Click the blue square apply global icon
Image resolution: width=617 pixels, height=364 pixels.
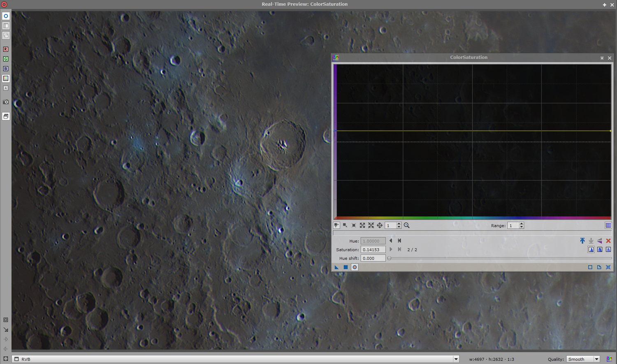pos(346,267)
